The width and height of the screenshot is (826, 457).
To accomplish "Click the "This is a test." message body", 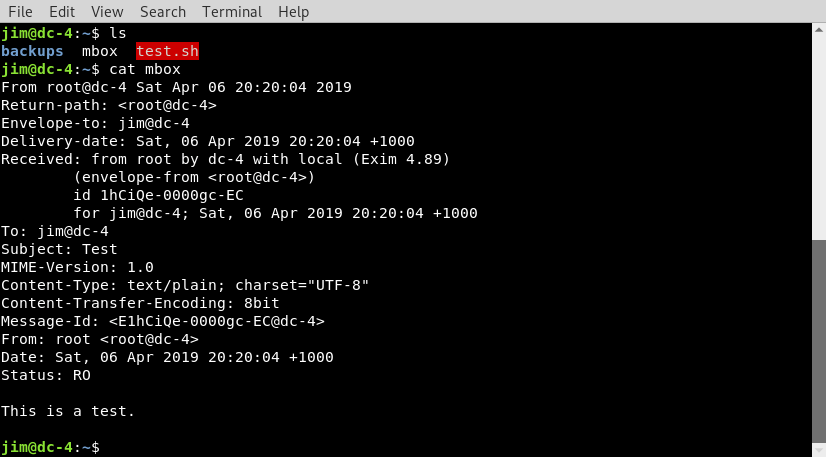I will (x=68, y=411).
